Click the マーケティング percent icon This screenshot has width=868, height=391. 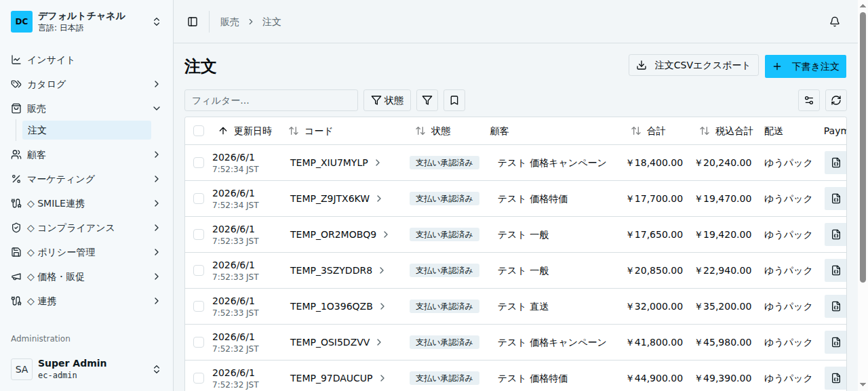coord(16,179)
